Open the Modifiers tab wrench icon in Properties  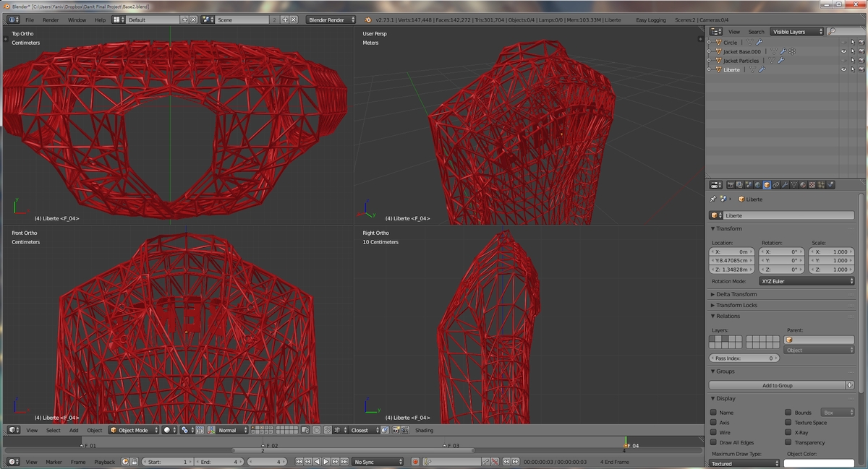point(785,185)
